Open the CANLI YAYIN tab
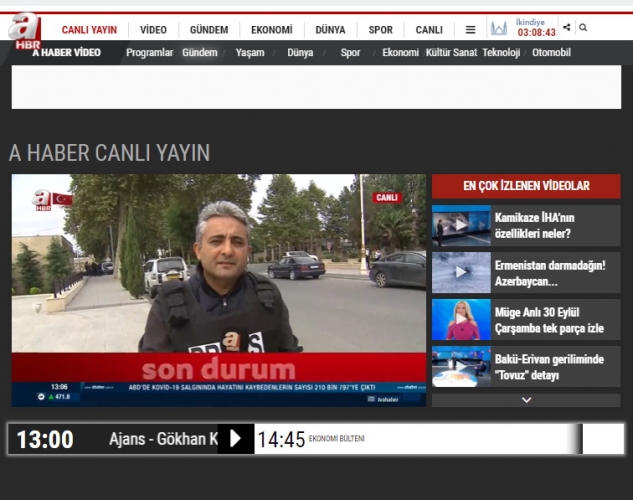 pyautogui.click(x=89, y=30)
